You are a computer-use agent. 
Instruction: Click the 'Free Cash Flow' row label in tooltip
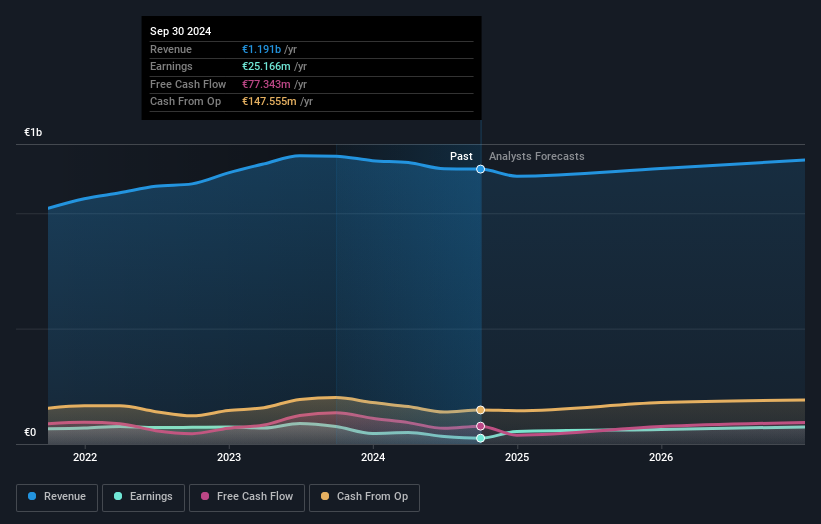point(188,84)
